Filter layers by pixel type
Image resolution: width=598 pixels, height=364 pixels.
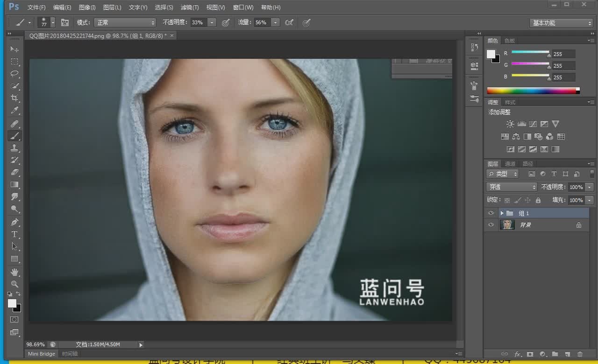point(532,174)
